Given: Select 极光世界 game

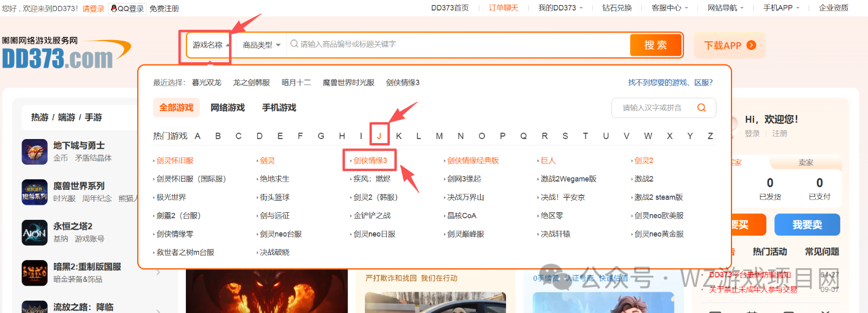Looking at the screenshot, I should click(170, 197).
